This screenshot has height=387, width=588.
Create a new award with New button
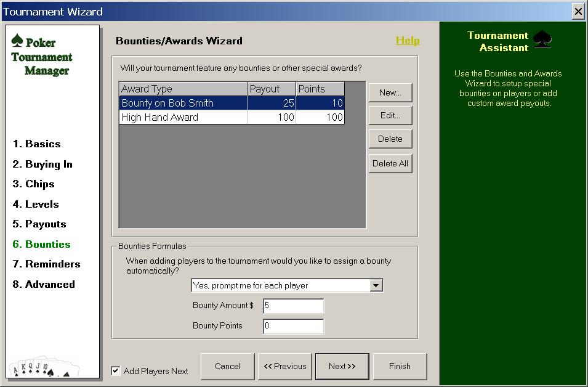390,92
